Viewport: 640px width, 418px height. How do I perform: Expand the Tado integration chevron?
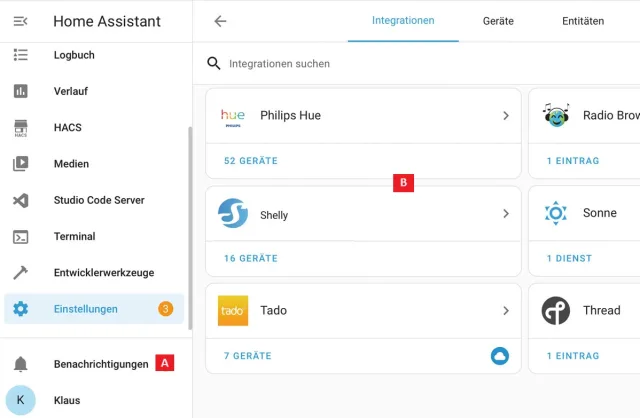506,311
